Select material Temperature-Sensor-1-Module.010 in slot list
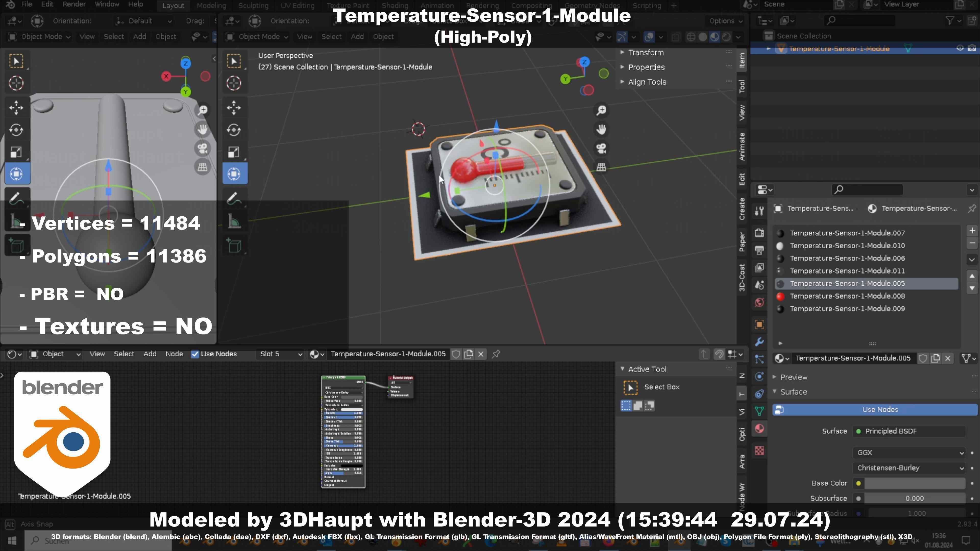The image size is (980, 551). pyautogui.click(x=867, y=246)
